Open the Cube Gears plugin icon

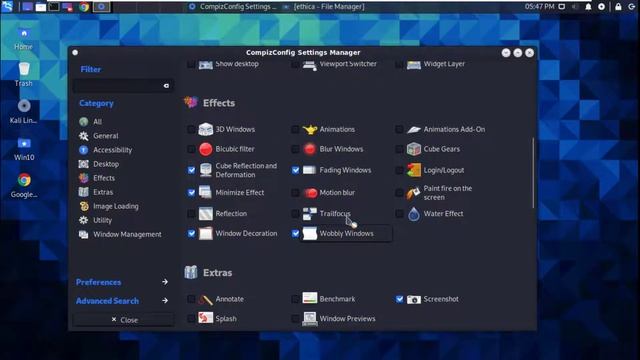pyautogui.click(x=413, y=149)
